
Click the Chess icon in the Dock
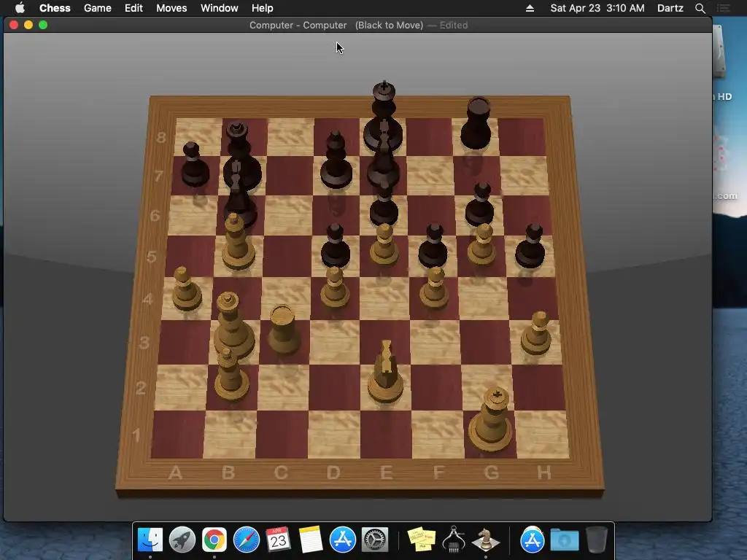coord(485,540)
